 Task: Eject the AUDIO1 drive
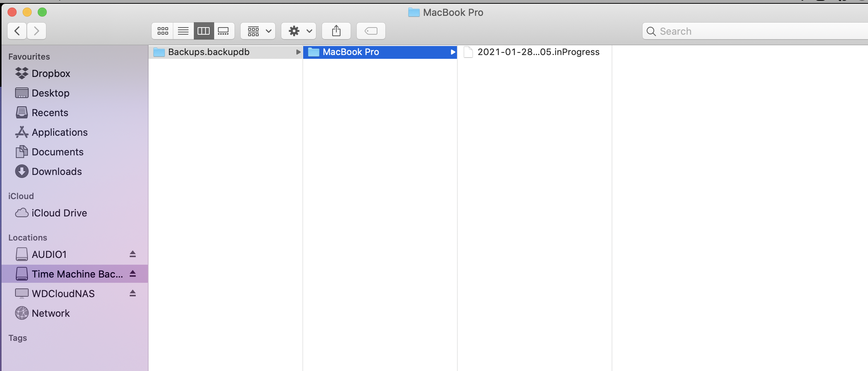pyautogui.click(x=133, y=254)
